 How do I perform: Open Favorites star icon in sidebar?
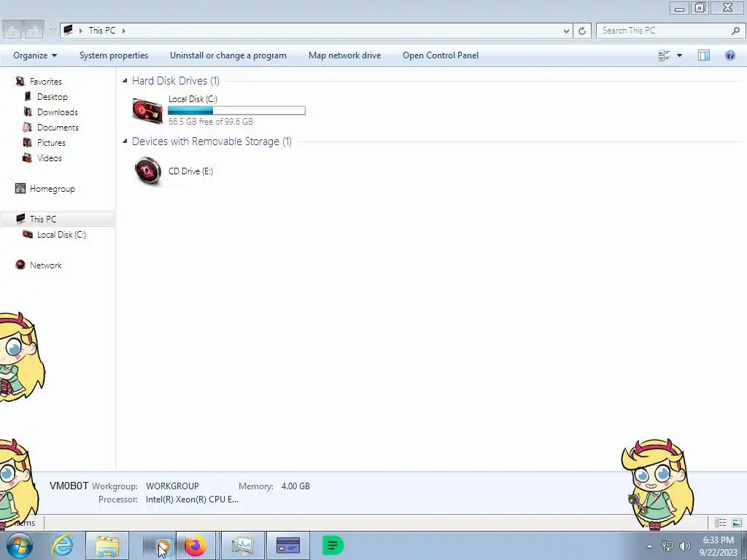pos(20,82)
